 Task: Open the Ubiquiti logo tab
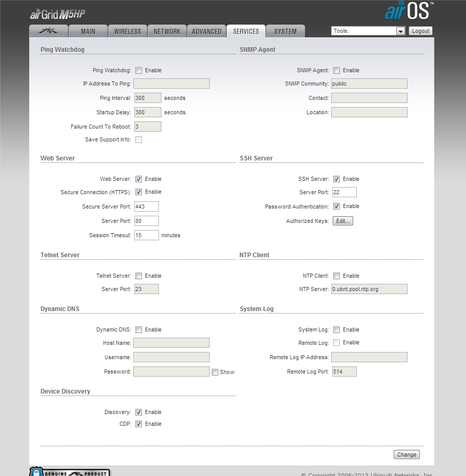tap(49, 31)
